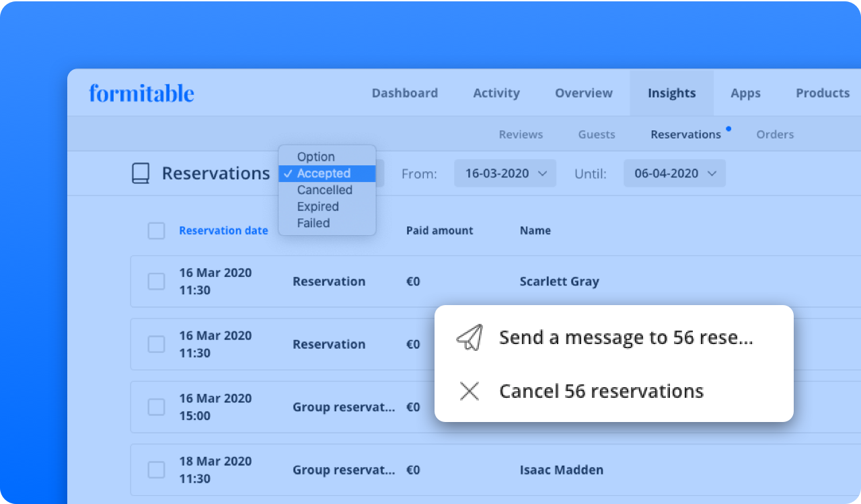The height and width of the screenshot is (504, 861).
Task: Check the checkbox on Scarlett Gray's reservation row
Action: click(x=156, y=282)
